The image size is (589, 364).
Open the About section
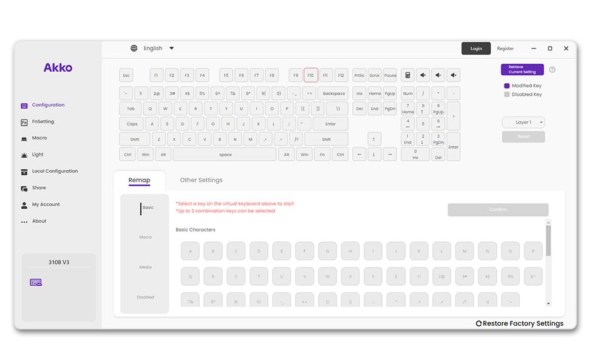(39, 221)
